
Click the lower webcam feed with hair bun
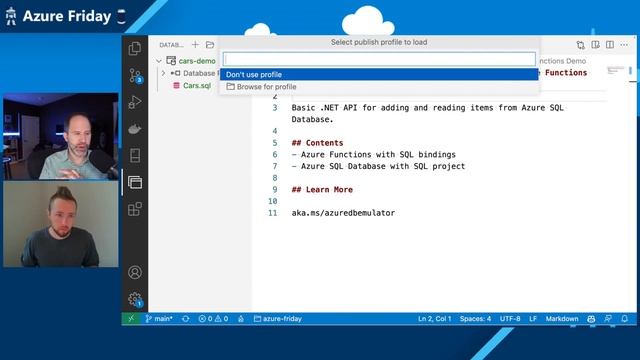pos(61,224)
